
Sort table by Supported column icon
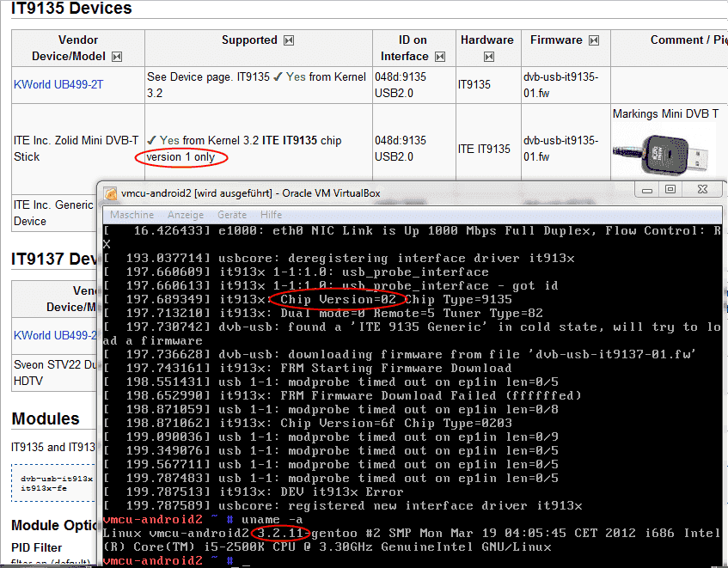tap(289, 40)
